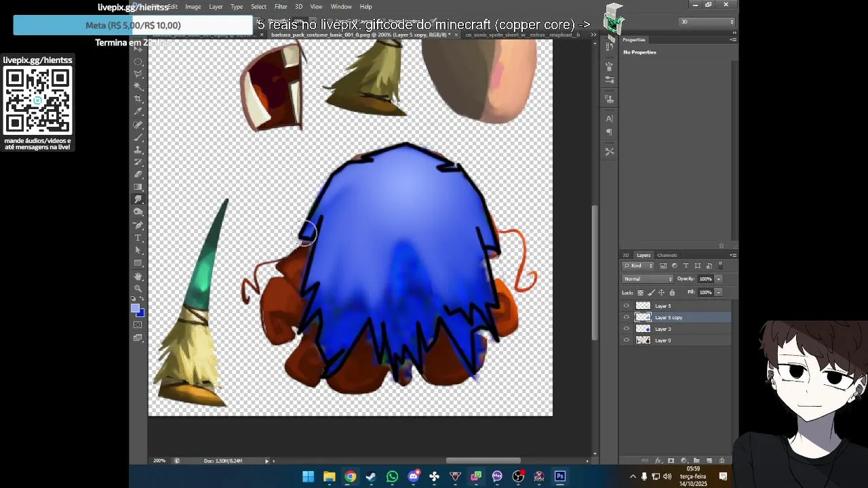The image size is (868, 488).
Task: Open the Window menu
Action: coord(341,7)
